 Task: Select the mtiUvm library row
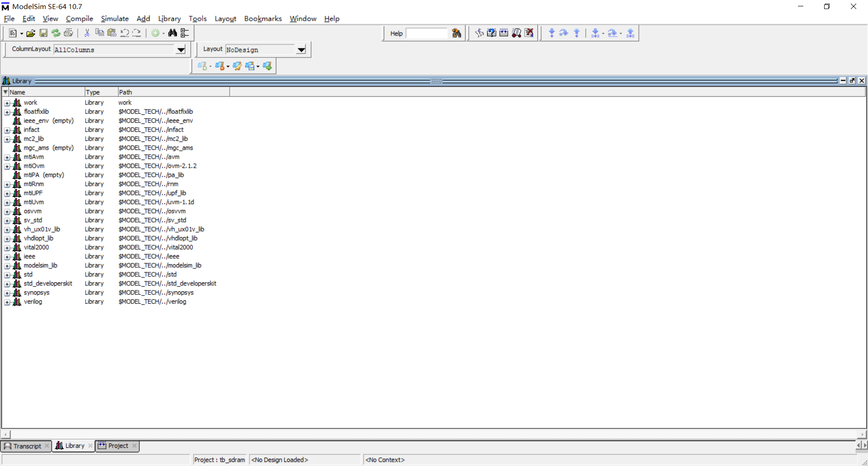coord(34,202)
